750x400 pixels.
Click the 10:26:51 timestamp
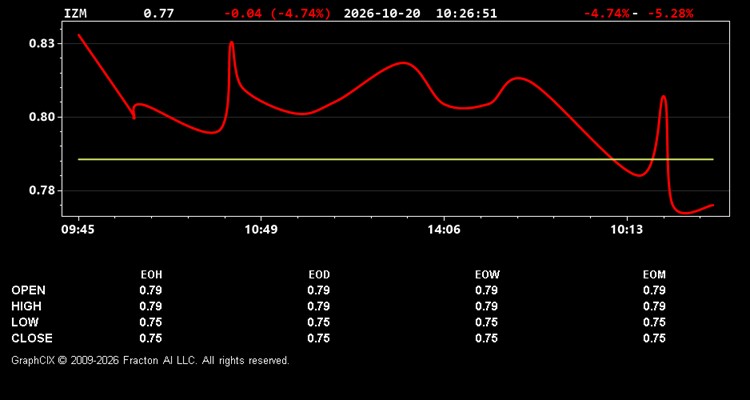tap(466, 13)
